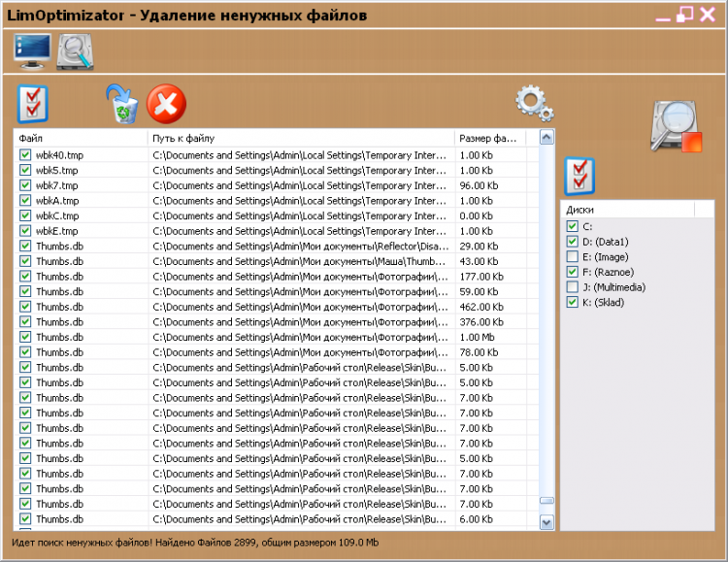Viewport: 728px width, 562px height.
Task: Select the 78.00 Kb size cell
Action: tap(479, 352)
